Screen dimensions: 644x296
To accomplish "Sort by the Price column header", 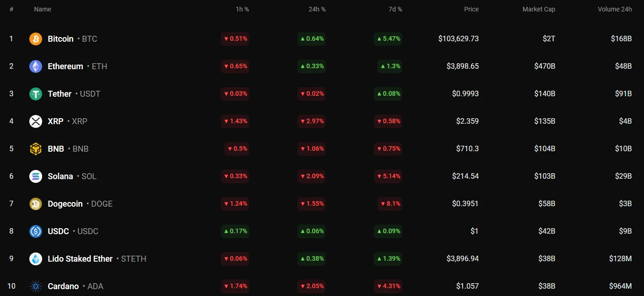I will coord(471,9).
